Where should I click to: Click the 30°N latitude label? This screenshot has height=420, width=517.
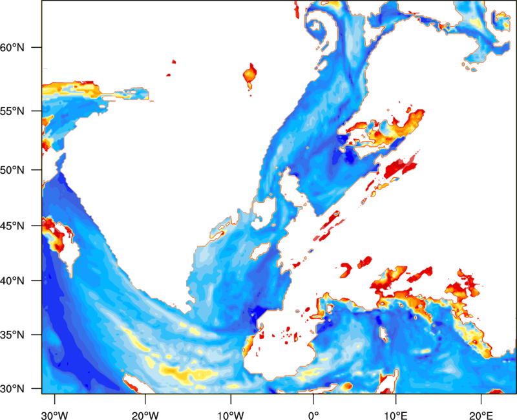click(12, 389)
